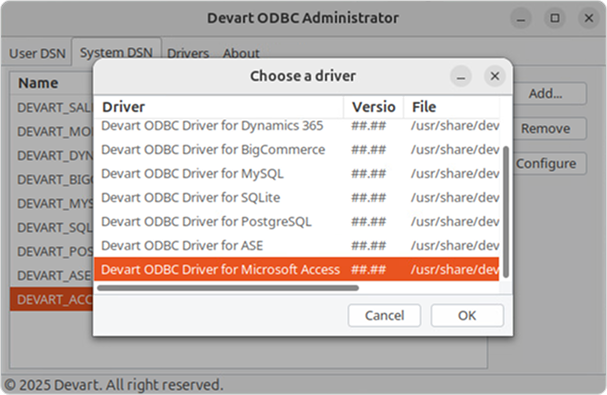Select Devart ODBC Driver for Microsoft Access
This screenshot has width=607, height=395.
click(x=297, y=270)
